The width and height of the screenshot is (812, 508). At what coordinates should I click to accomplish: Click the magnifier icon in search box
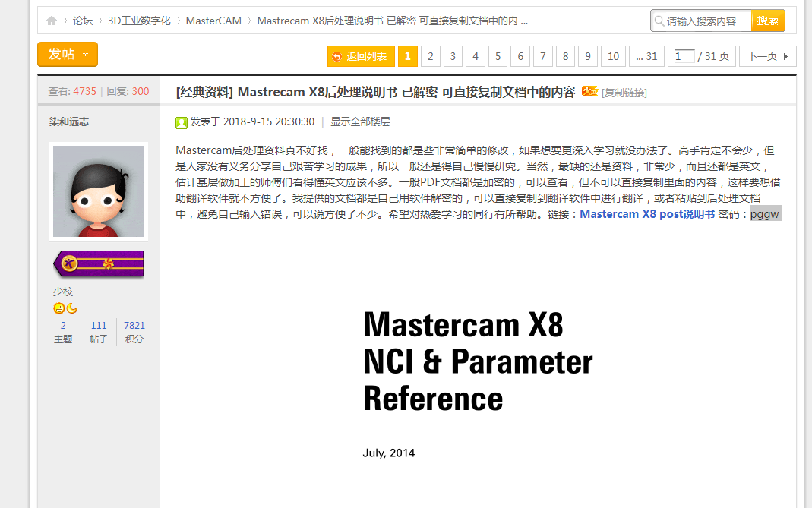pos(659,21)
